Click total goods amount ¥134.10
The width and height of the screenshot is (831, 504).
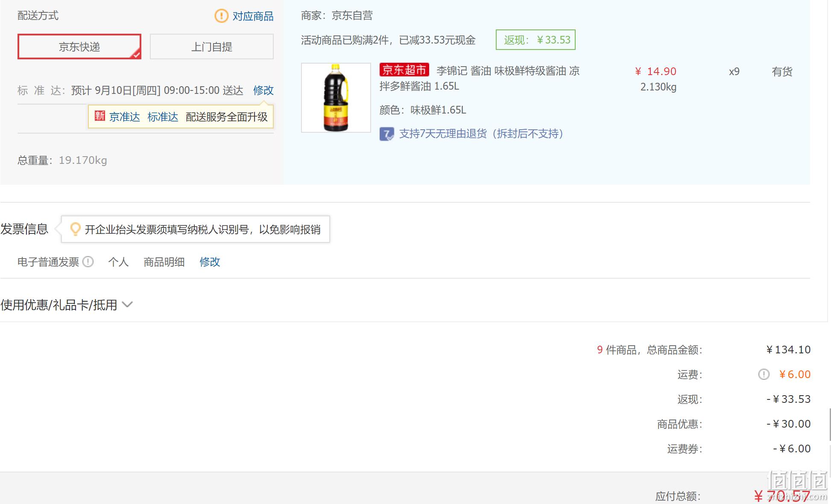tap(788, 350)
